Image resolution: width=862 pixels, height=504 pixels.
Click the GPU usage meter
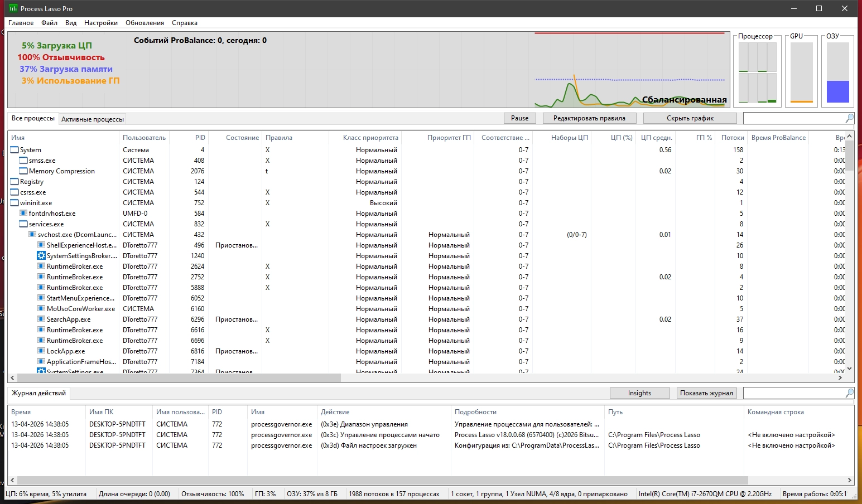(802, 72)
